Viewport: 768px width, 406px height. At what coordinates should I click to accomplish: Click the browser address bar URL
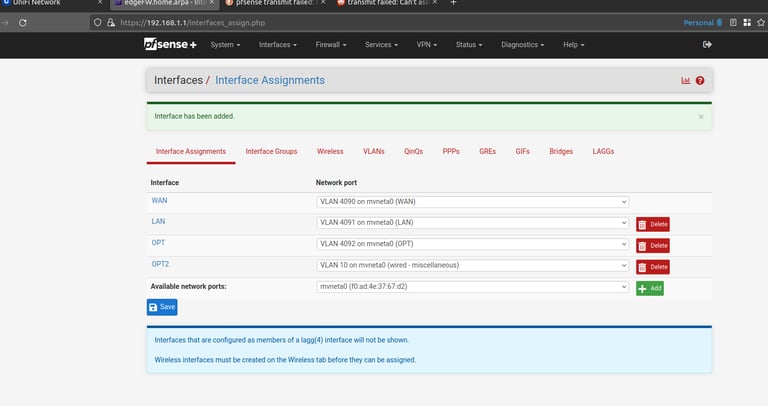[192, 23]
